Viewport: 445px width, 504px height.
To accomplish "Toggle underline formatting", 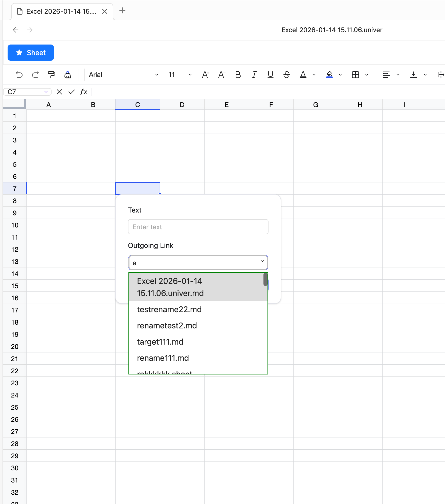I will [x=270, y=75].
